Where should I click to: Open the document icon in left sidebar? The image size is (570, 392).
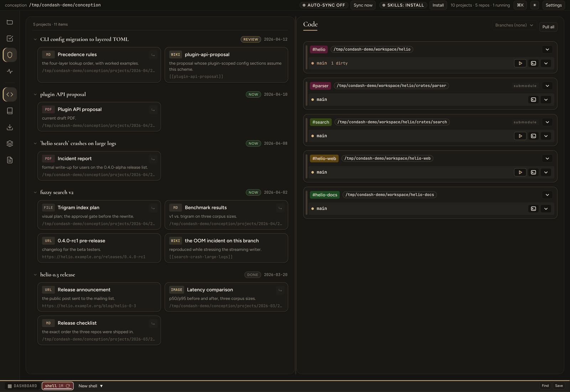(10, 160)
